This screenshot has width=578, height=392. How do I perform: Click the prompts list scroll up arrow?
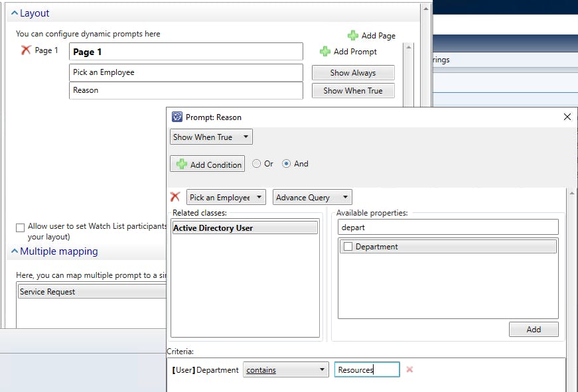(x=408, y=47)
